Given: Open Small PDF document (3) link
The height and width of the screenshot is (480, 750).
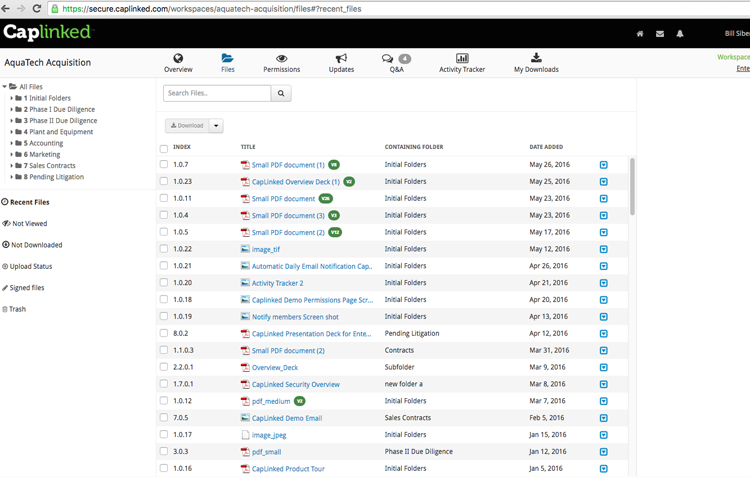Looking at the screenshot, I should coord(288,216).
